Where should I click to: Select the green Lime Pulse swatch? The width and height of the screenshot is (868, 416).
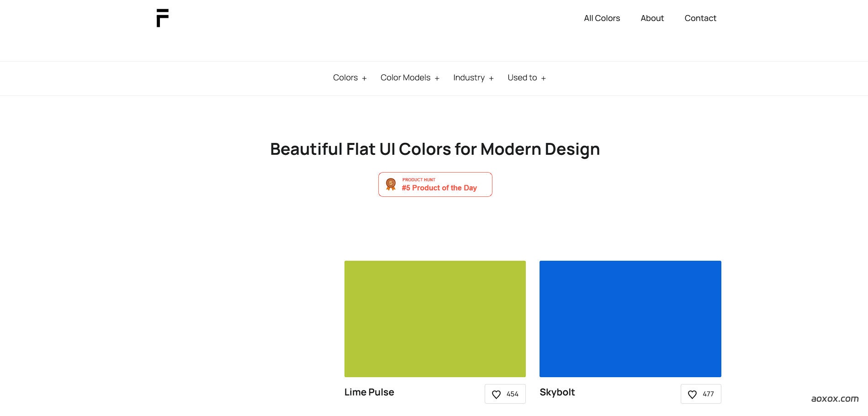[x=435, y=319]
